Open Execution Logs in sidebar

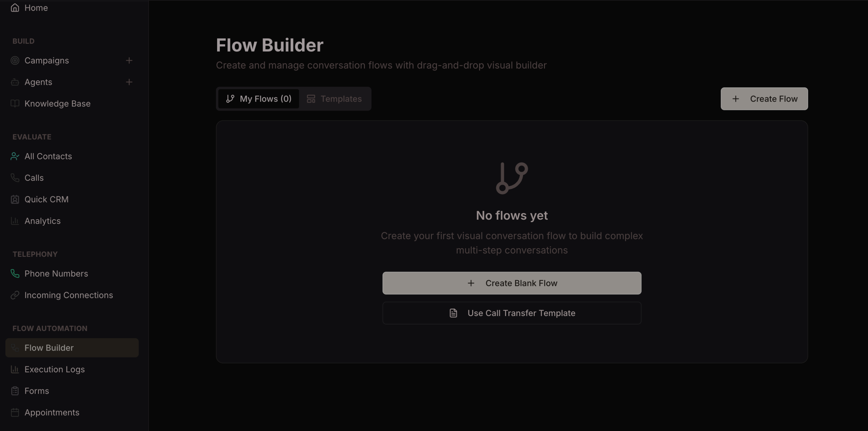55,369
